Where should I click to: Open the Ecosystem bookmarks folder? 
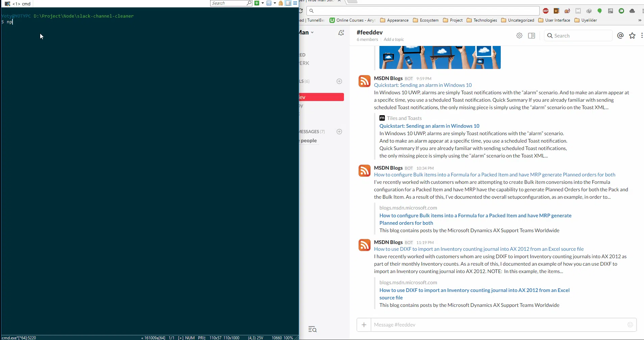(x=426, y=20)
